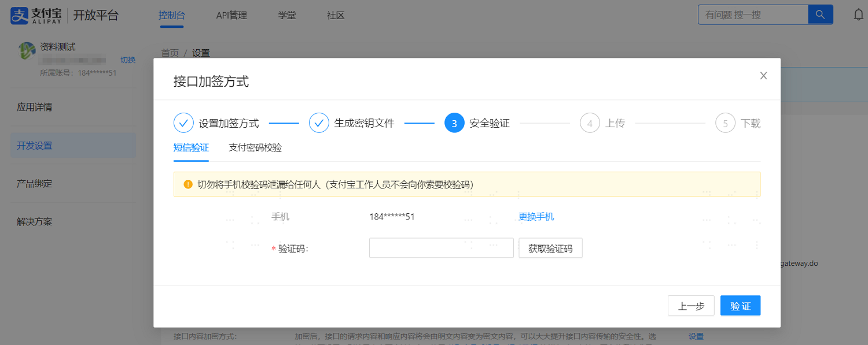
Task: Click the 接口加签方式 dialog title
Action: click(x=211, y=81)
